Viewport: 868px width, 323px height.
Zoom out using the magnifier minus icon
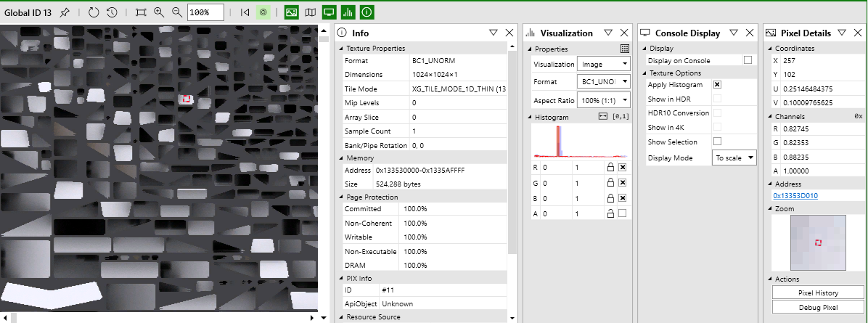point(177,12)
